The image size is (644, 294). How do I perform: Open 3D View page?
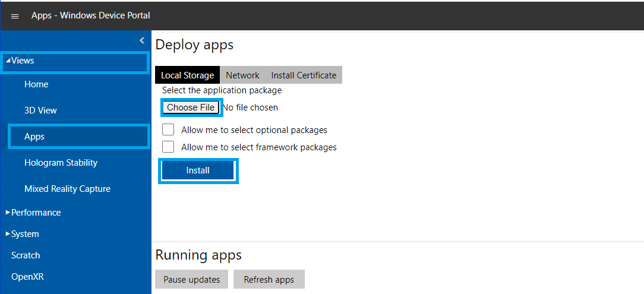[40, 110]
